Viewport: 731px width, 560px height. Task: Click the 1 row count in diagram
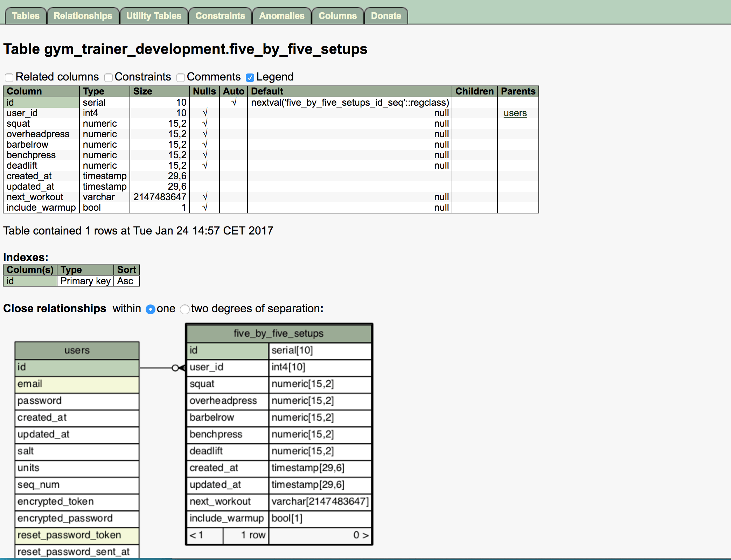click(x=246, y=535)
